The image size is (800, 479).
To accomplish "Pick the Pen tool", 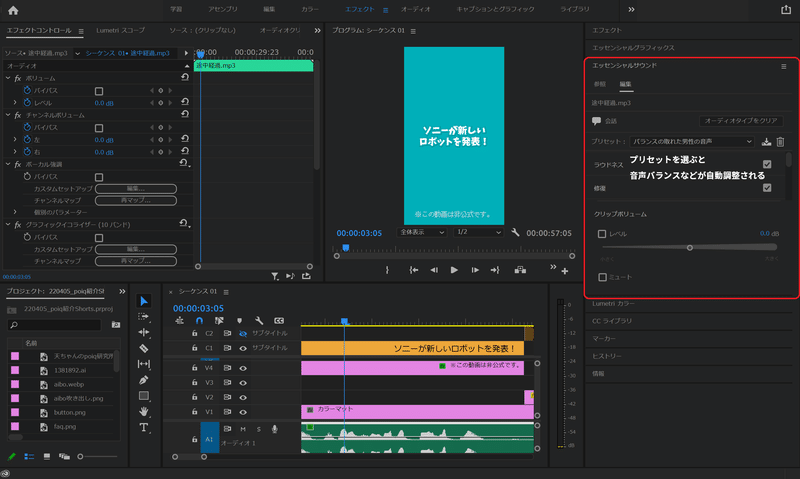I will click(143, 380).
